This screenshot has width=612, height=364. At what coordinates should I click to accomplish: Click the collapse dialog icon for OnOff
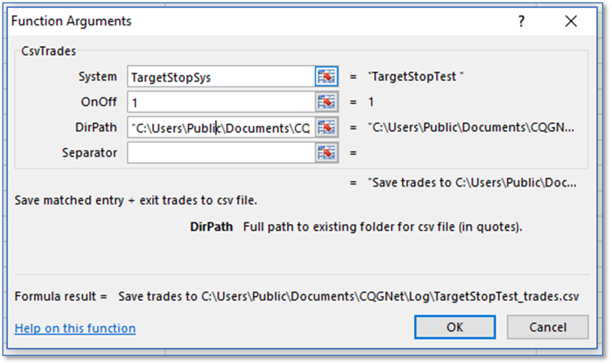click(326, 102)
